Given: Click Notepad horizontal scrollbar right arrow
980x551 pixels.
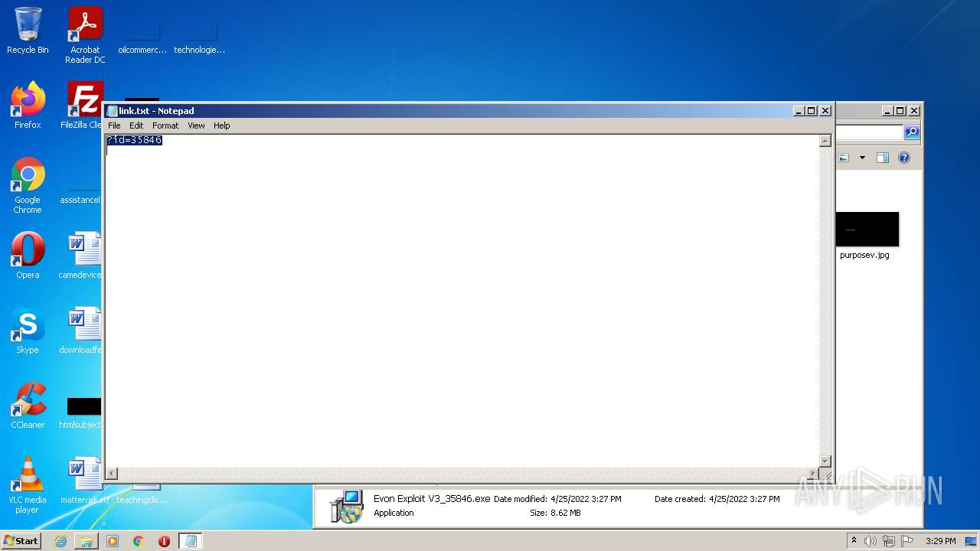Looking at the screenshot, I should tap(813, 474).
